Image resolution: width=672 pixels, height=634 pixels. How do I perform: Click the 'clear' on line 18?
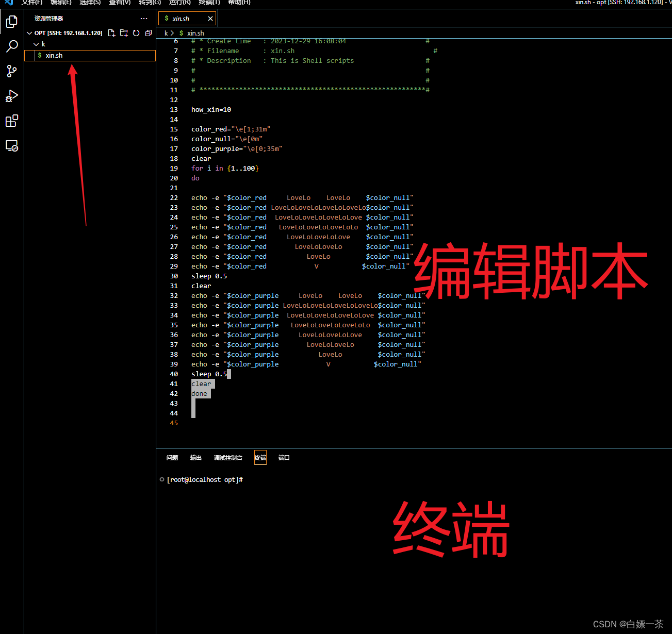pyautogui.click(x=201, y=159)
